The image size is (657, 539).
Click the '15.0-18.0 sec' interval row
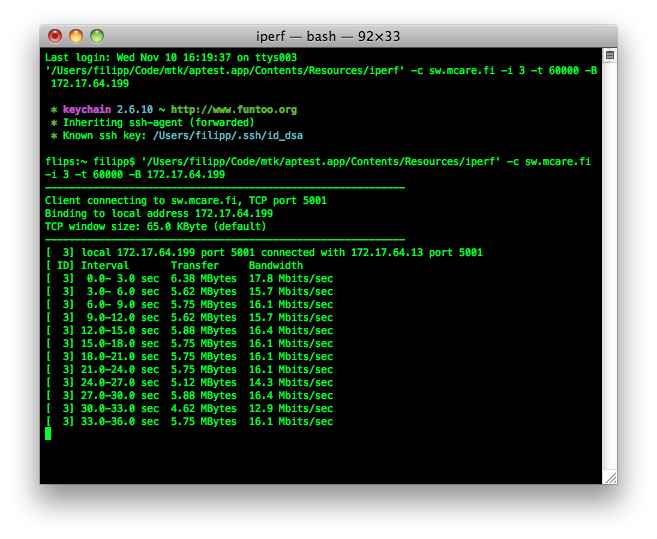coord(189,344)
